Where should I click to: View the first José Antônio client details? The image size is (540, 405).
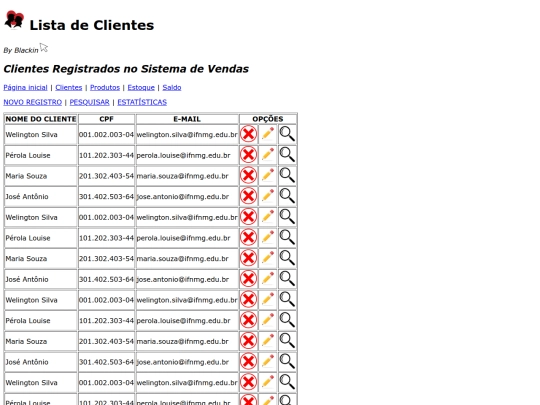pos(287,196)
